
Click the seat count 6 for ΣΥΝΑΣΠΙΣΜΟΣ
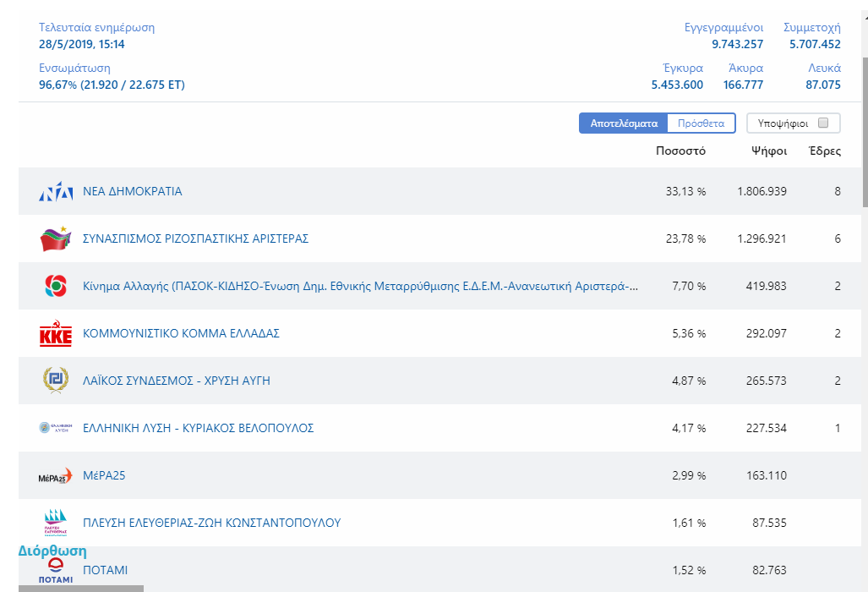click(x=838, y=238)
